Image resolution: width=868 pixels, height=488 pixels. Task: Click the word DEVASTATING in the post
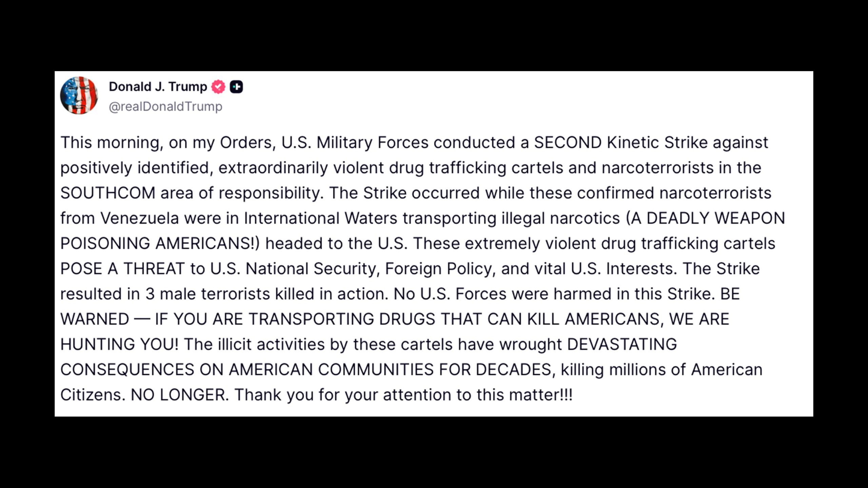click(x=622, y=345)
